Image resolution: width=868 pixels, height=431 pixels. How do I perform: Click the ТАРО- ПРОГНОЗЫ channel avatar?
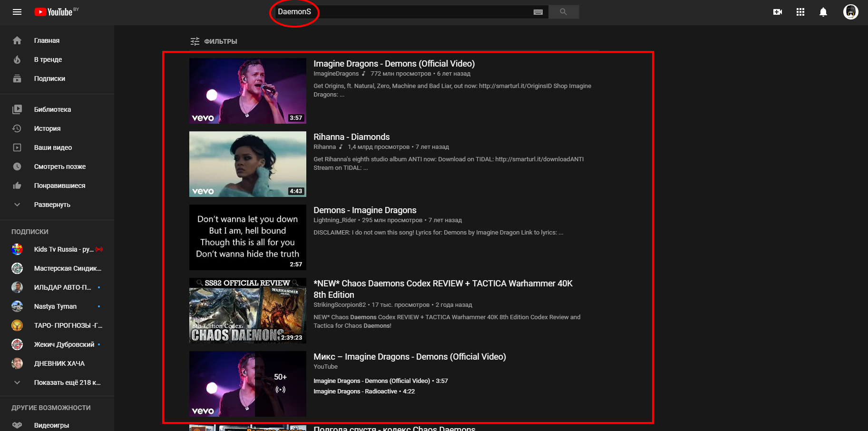click(17, 325)
